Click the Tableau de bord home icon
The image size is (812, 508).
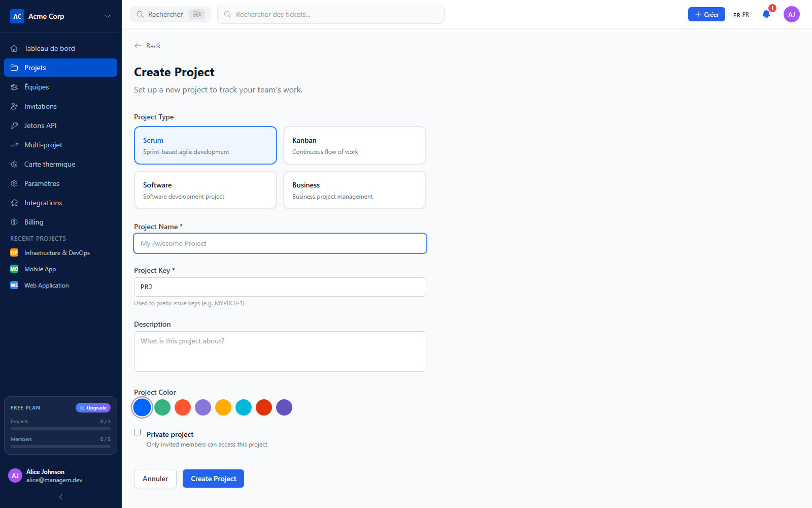[x=14, y=48]
